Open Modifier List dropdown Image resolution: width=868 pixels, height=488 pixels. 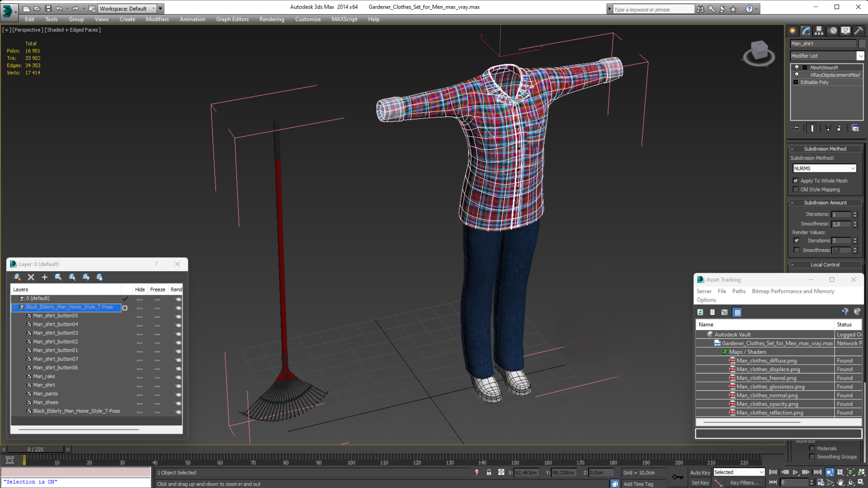(861, 56)
